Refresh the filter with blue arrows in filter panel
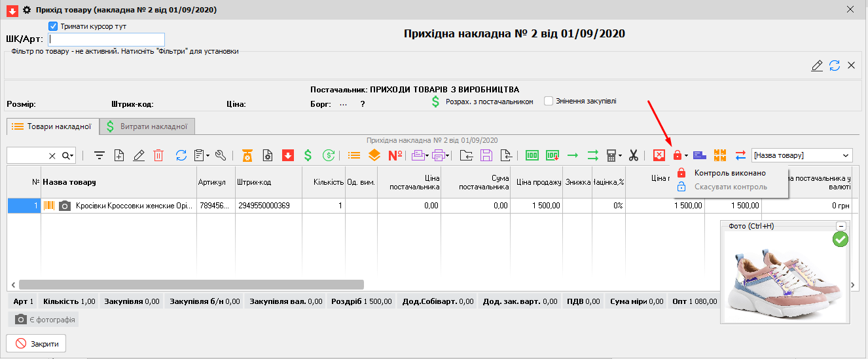This screenshot has width=868, height=359. pos(835,66)
